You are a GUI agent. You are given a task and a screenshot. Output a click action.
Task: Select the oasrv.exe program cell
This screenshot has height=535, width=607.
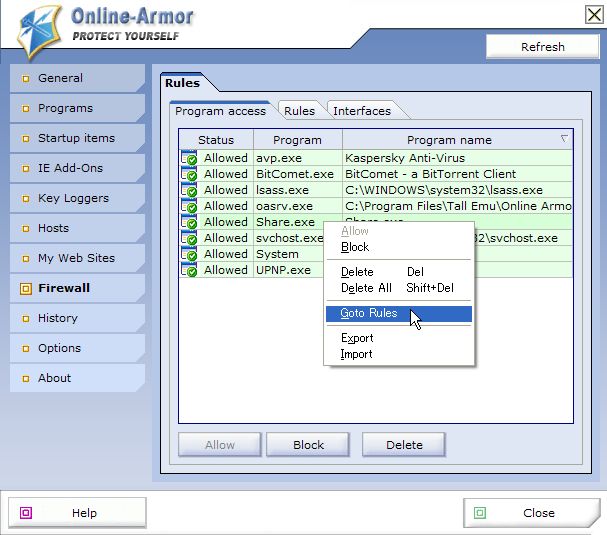click(298, 206)
